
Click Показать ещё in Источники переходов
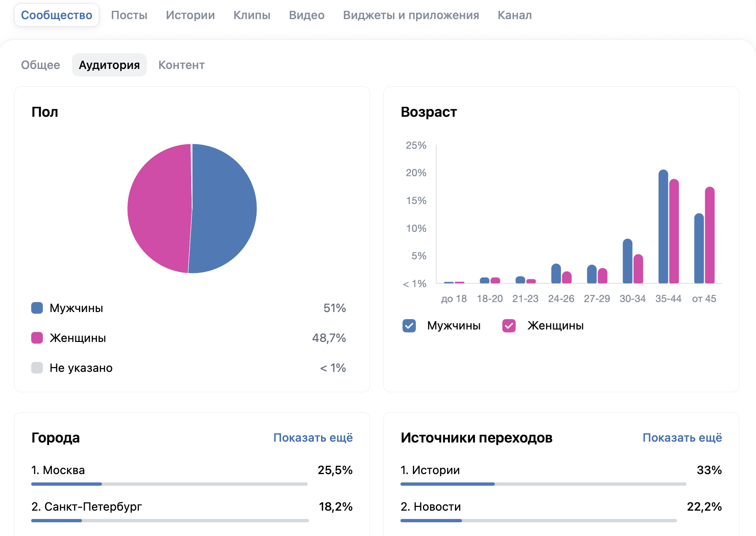(682, 438)
